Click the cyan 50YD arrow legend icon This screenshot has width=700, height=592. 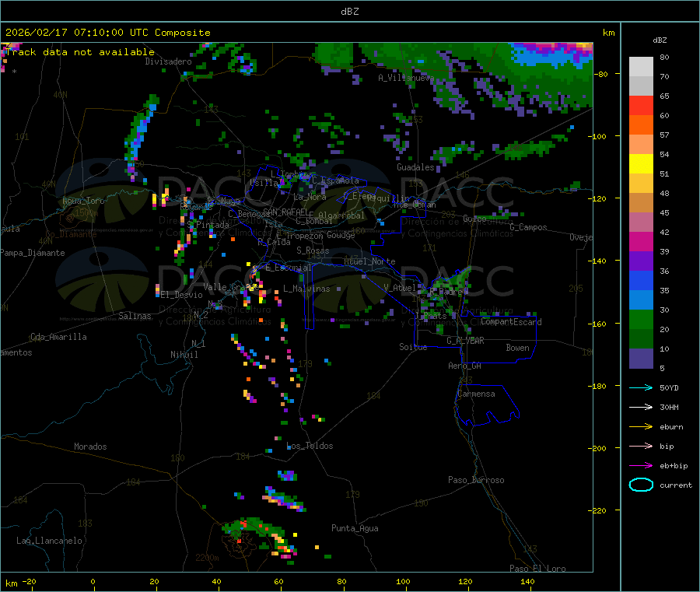pyautogui.click(x=641, y=387)
